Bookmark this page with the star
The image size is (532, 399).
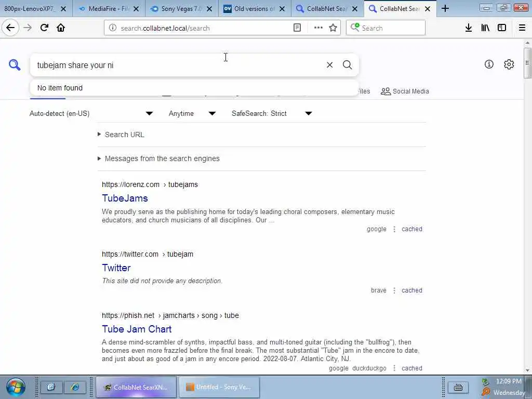point(333,28)
